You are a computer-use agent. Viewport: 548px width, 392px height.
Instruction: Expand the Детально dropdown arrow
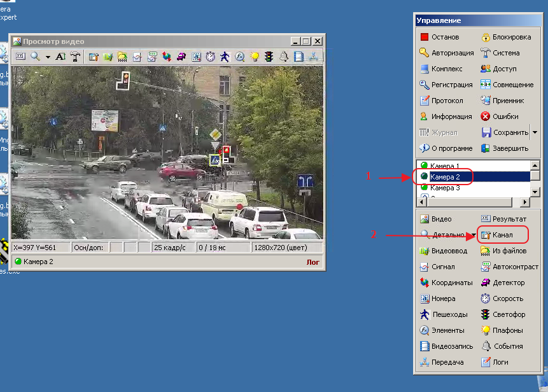(473, 235)
